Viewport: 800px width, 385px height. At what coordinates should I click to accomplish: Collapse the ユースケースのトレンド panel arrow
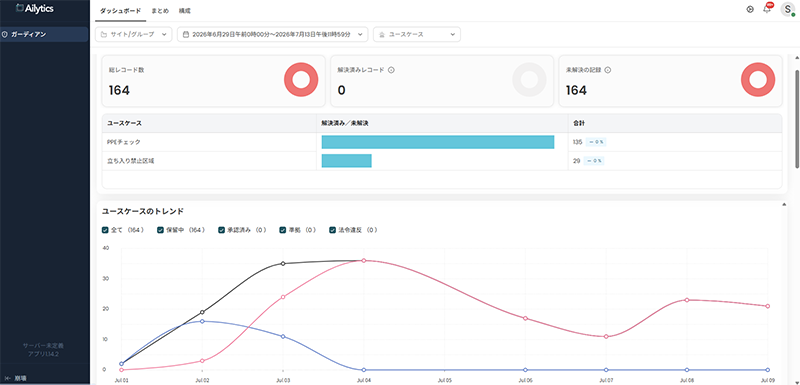pos(784,205)
